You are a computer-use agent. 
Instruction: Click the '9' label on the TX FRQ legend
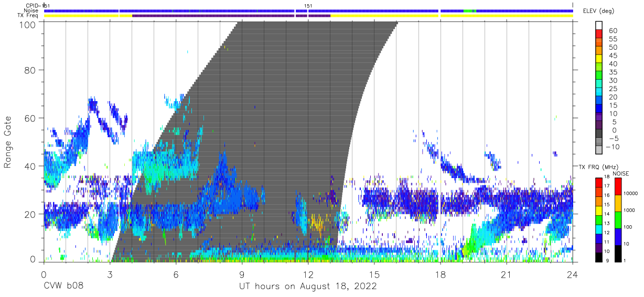coord(607,260)
